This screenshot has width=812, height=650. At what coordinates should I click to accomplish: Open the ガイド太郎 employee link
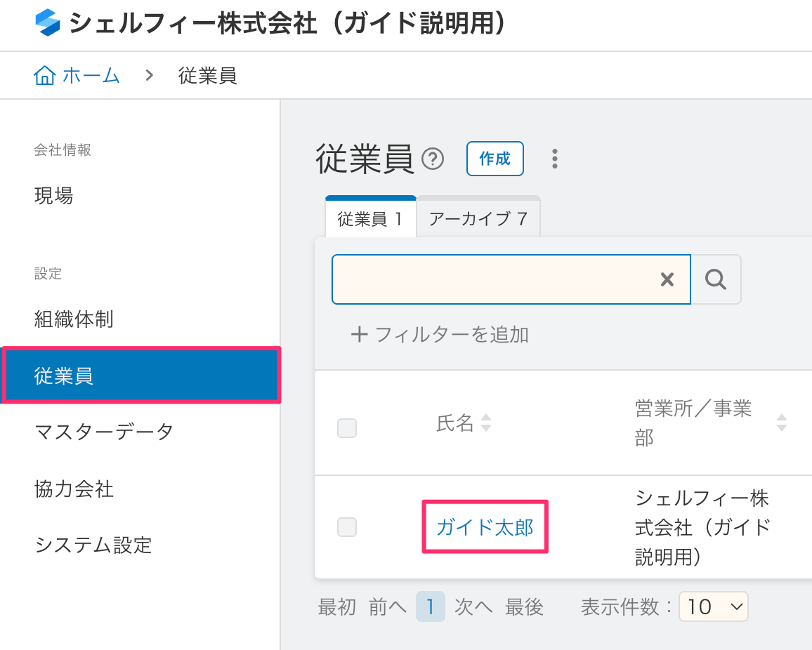[485, 527]
